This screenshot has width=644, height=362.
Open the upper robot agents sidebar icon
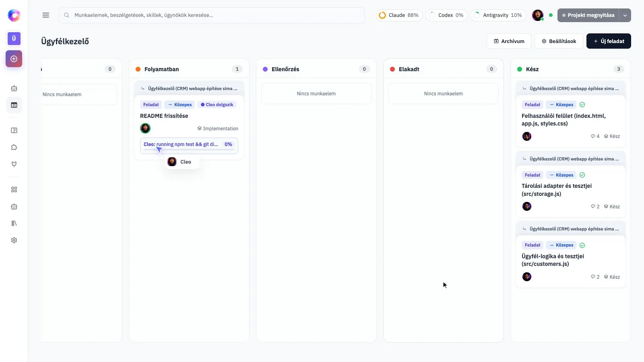14,88
